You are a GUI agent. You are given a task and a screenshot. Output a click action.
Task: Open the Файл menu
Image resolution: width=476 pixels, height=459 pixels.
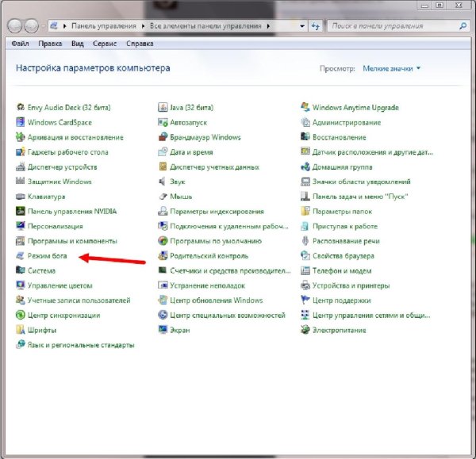[20, 44]
